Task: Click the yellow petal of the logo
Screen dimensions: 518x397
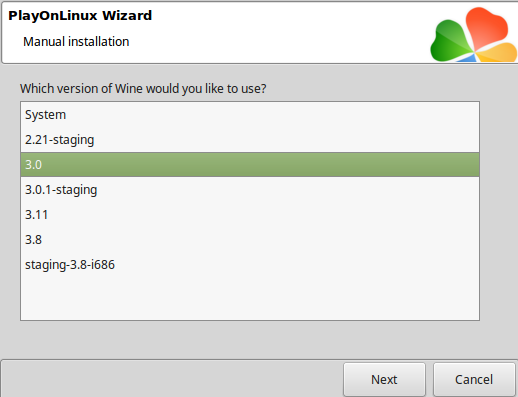Action: tap(497, 53)
